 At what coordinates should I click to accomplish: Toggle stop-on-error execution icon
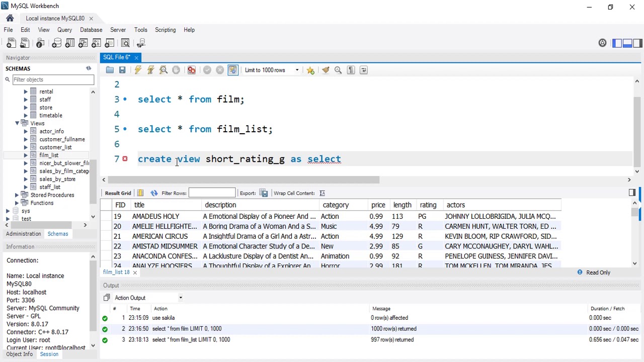point(191,70)
